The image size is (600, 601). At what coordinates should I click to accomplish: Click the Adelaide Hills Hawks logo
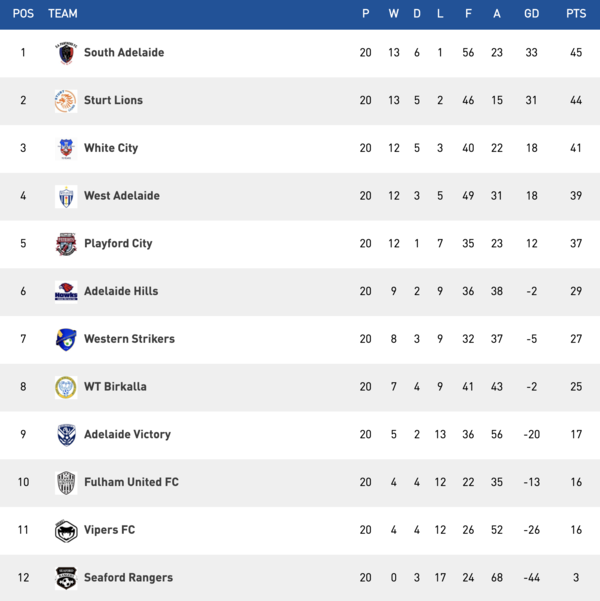tap(66, 291)
